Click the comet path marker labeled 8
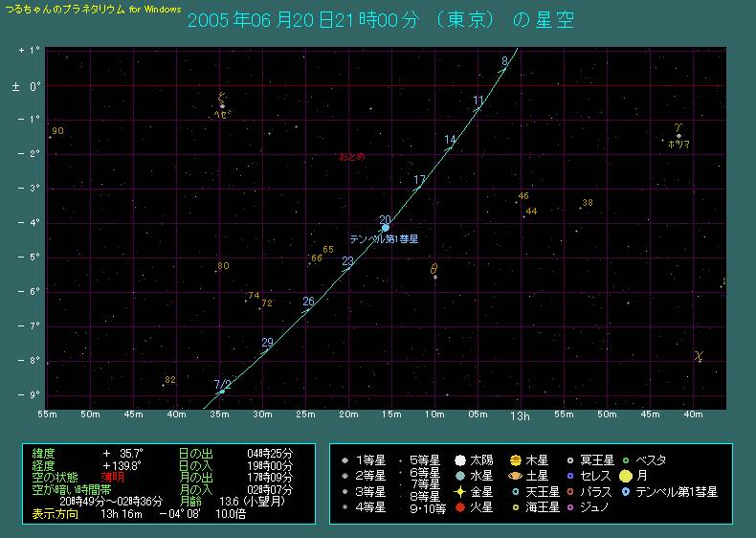Screen dimensions: 756x538 [x=503, y=69]
